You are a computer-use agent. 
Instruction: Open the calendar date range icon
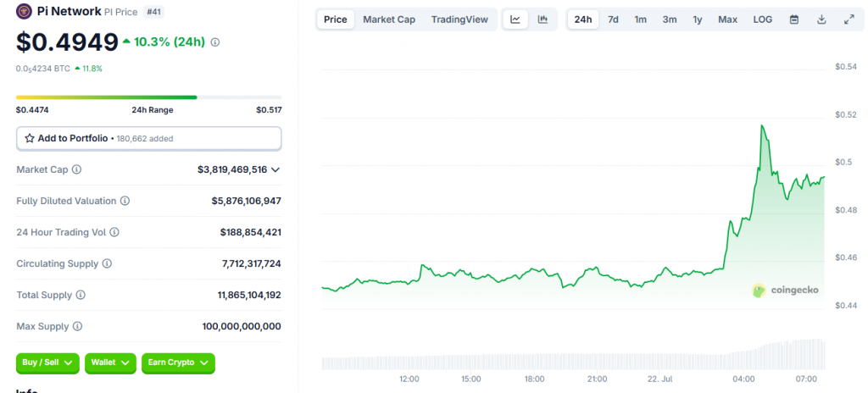(x=794, y=19)
